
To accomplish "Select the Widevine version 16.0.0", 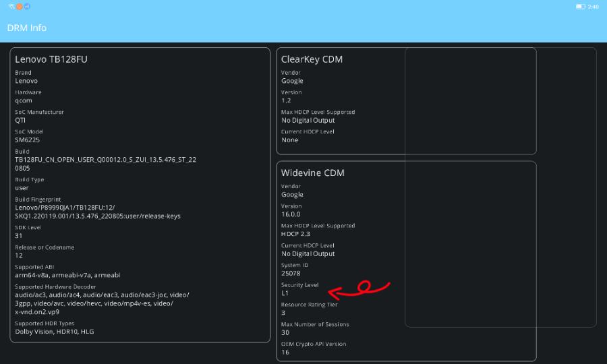I will pyautogui.click(x=291, y=214).
